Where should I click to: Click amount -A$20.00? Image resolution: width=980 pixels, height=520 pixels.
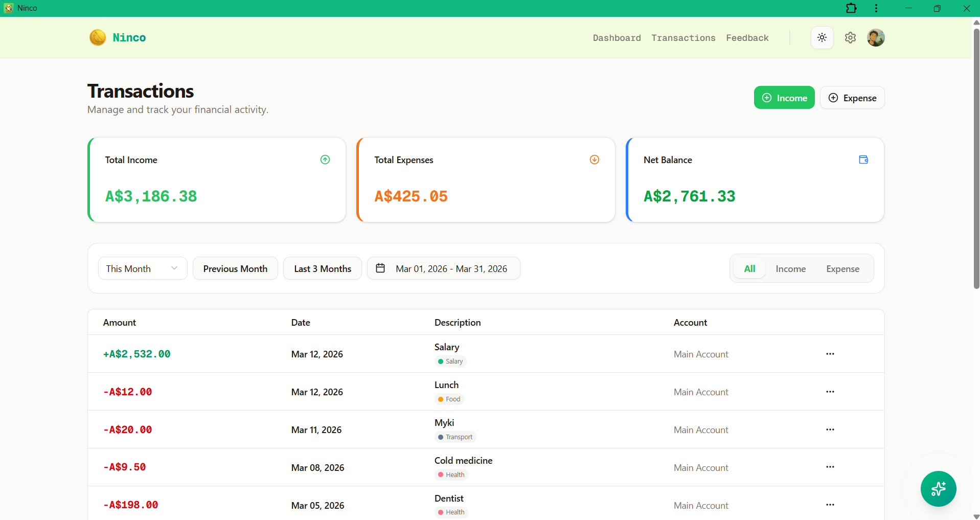(128, 429)
